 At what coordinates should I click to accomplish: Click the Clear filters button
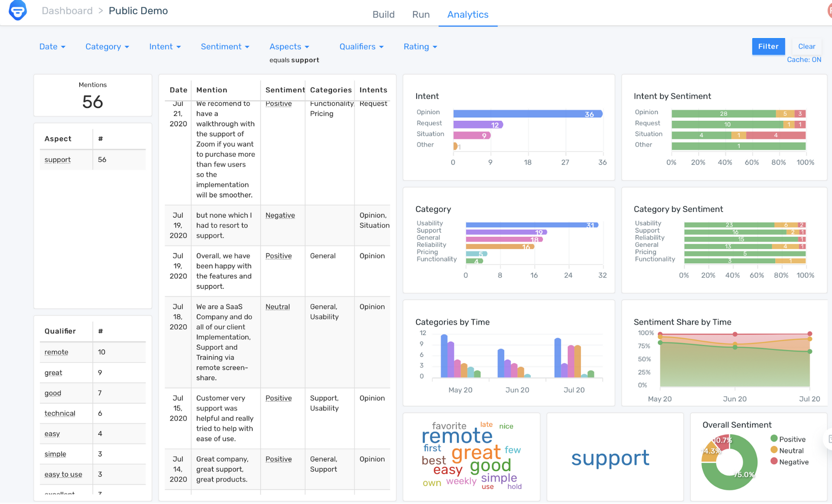coord(806,46)
